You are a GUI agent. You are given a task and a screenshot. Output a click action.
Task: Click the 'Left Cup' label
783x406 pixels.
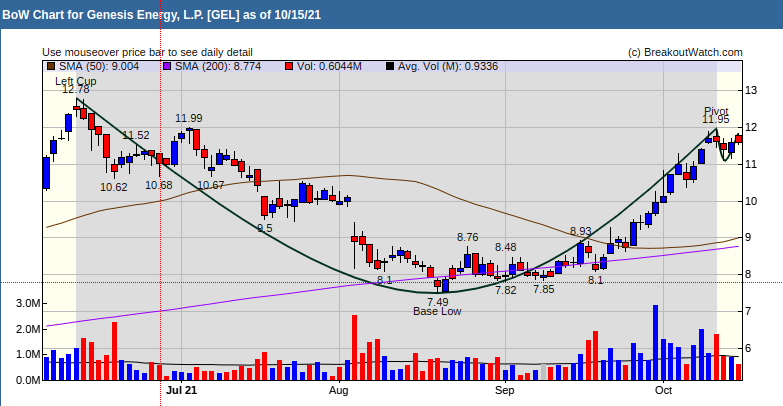coord(75,81)
